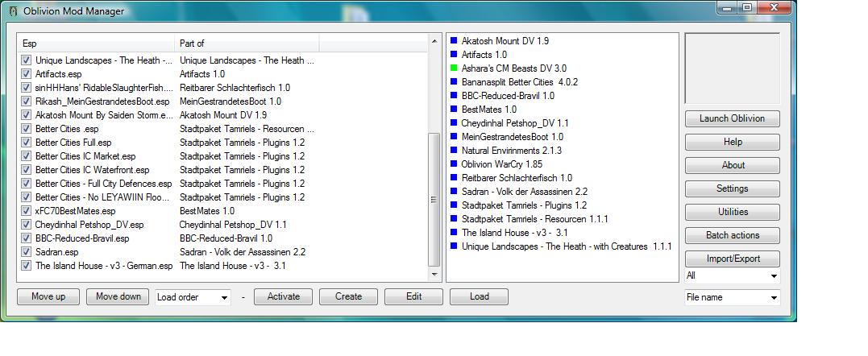Open the Load order sort dropdown

(193, 297)
